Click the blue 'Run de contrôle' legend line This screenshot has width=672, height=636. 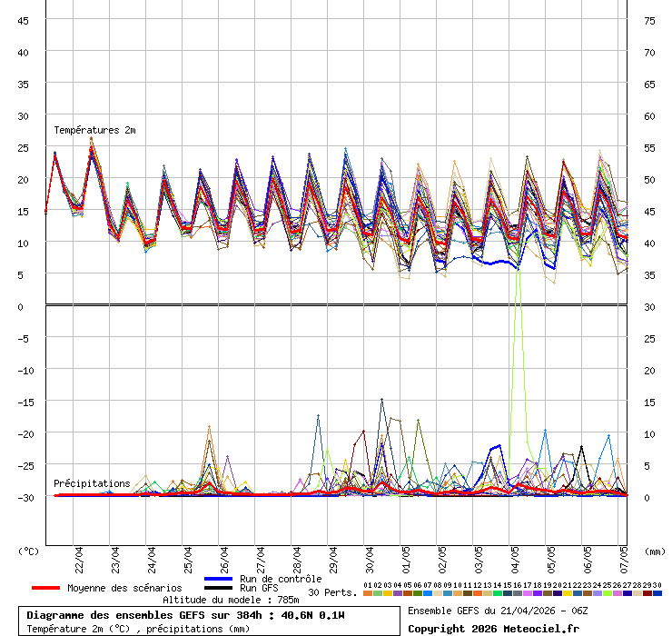click(219, 579)
